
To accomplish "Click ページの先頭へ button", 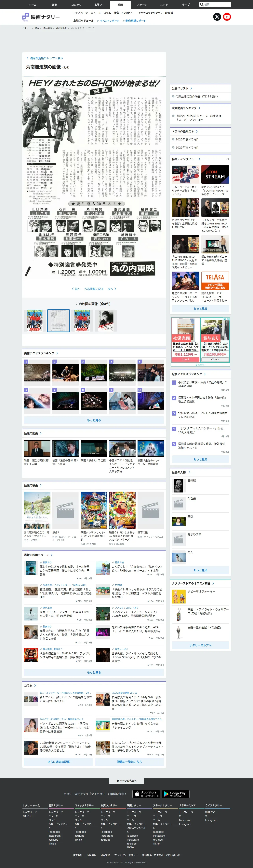I will (127, 780).
